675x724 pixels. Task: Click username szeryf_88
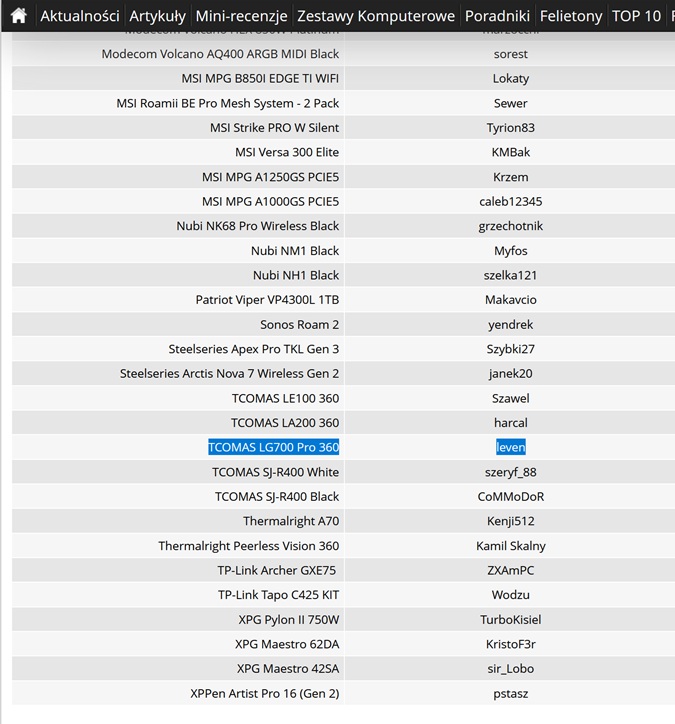pos(511,472)
